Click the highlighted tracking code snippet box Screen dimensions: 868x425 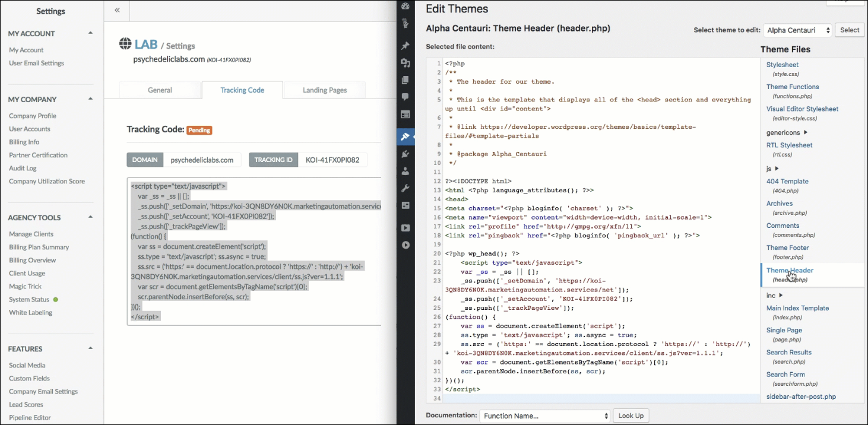coord(254,251)
